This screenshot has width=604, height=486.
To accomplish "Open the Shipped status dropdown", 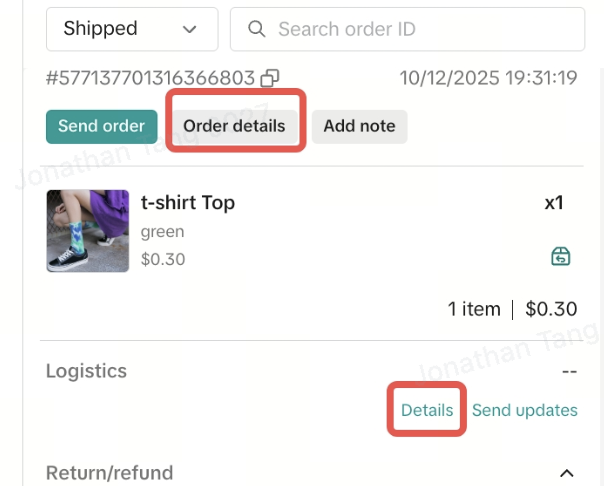I will click(131, 29).
